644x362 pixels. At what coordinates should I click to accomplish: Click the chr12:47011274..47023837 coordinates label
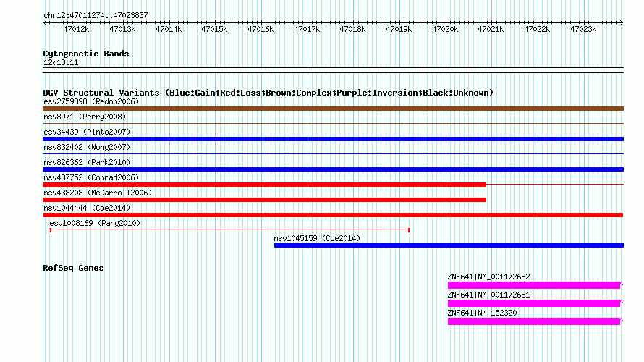[96, 15]
